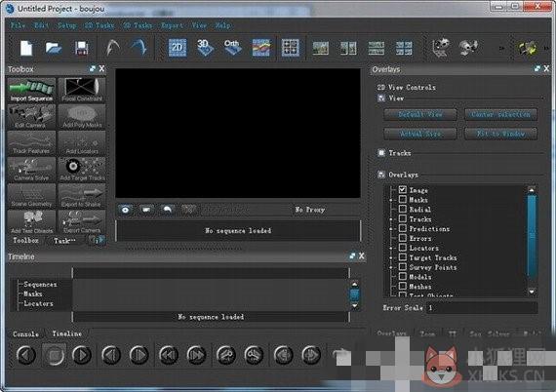Viewport: 556px width, 392px height.
Task: Click Camera Solve in the Toolbox
Action: point(31,169)
